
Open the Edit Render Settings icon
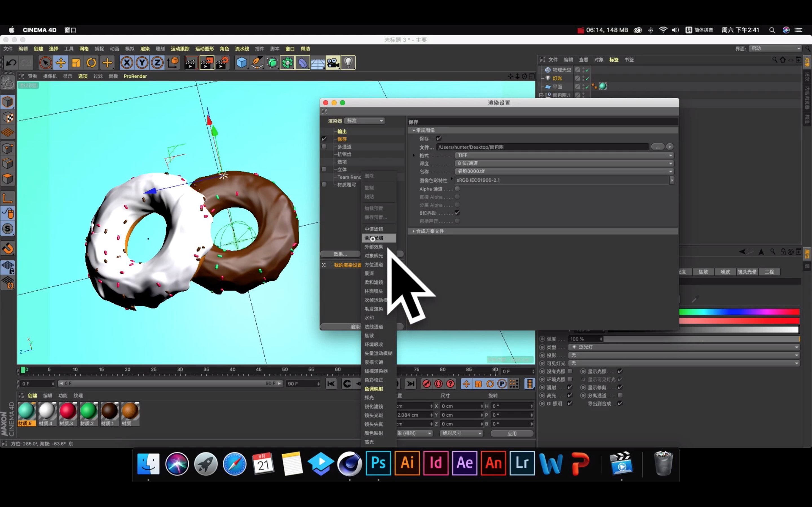222,63
